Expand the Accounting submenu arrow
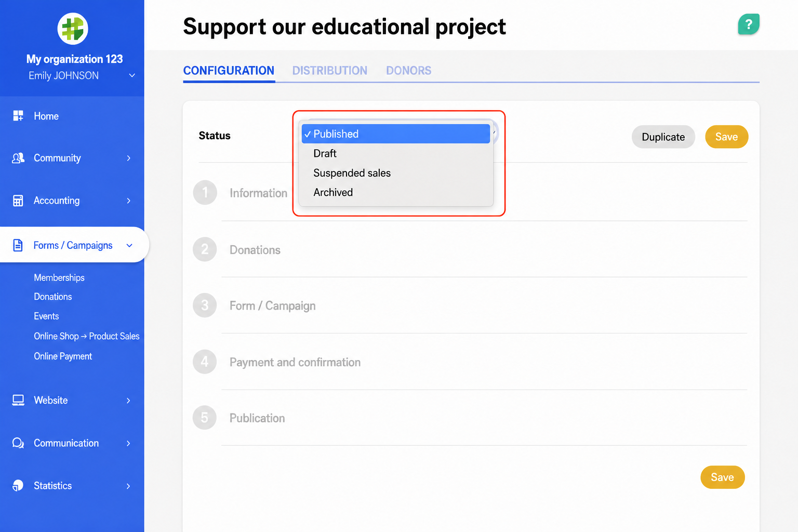 (128, 201)
